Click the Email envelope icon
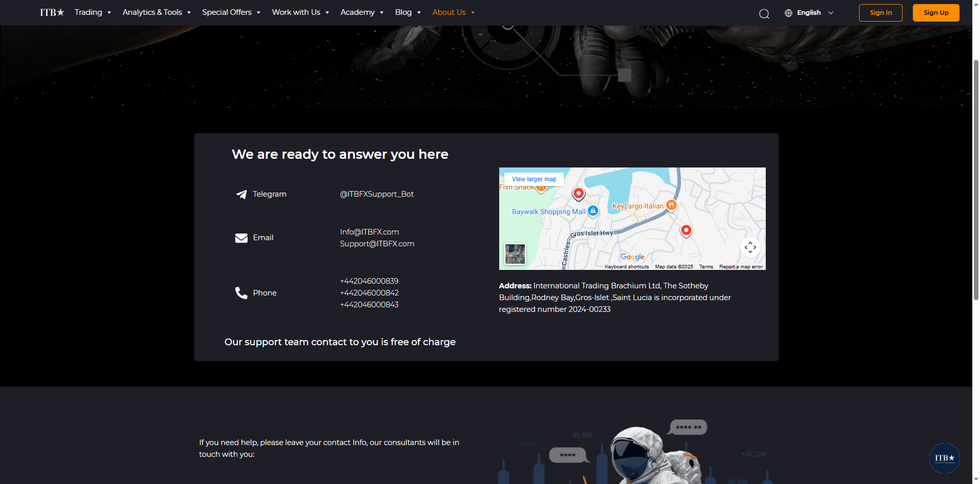The width and height of the screenshot is (980, 484). pyautogui.click(x=241, y=238)
